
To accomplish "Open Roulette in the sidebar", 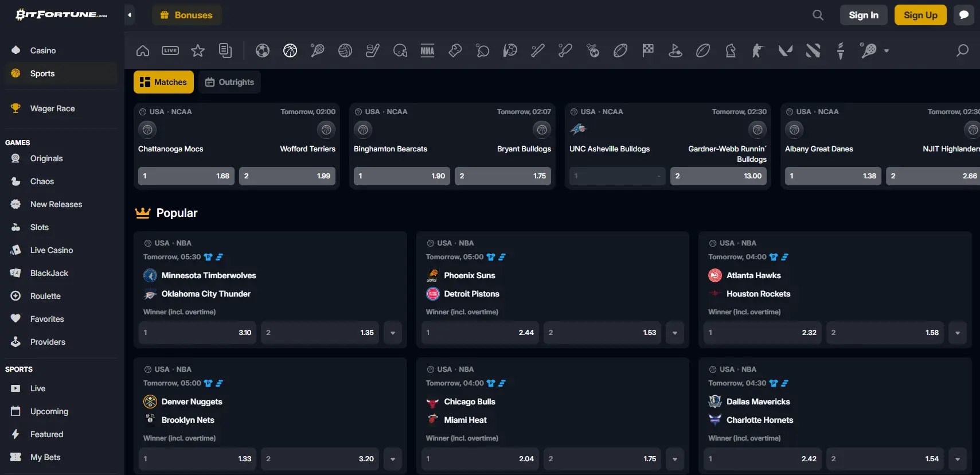I will (x=61, y=296).
